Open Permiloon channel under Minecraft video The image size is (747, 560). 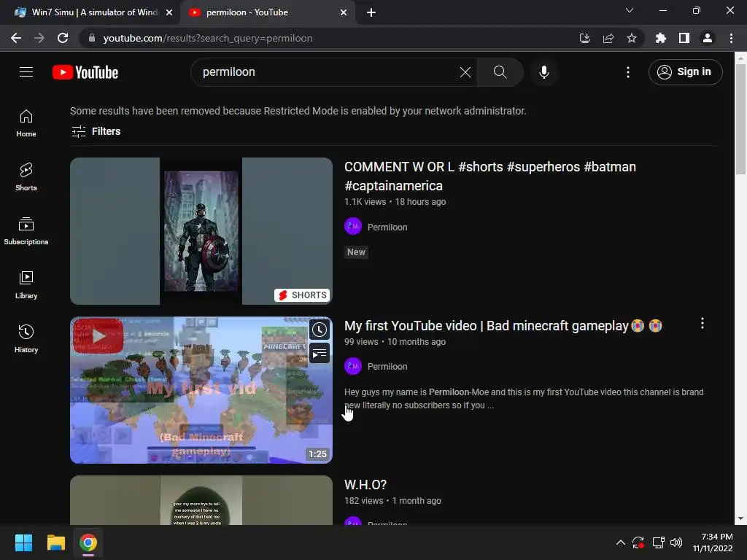387,367
